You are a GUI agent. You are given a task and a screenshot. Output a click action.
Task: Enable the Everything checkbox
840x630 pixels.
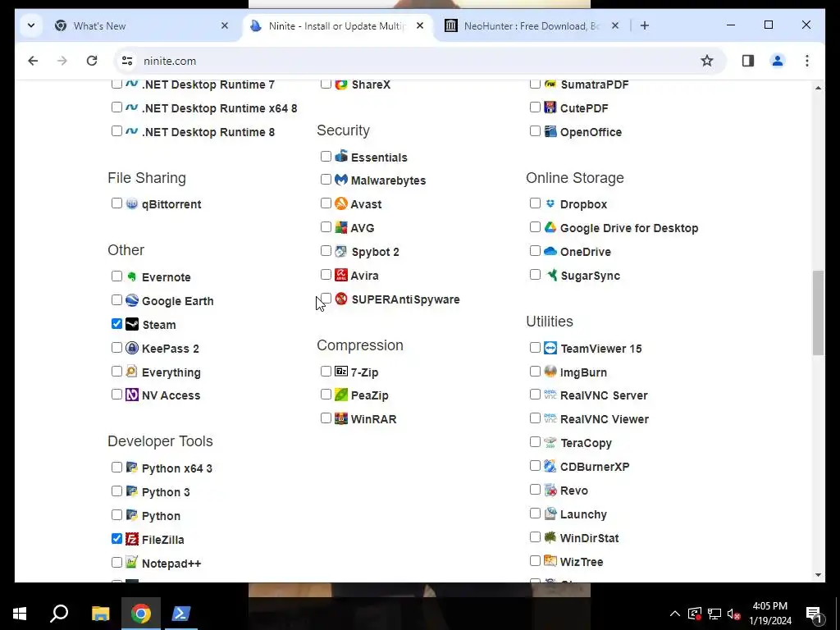point(116,372)
